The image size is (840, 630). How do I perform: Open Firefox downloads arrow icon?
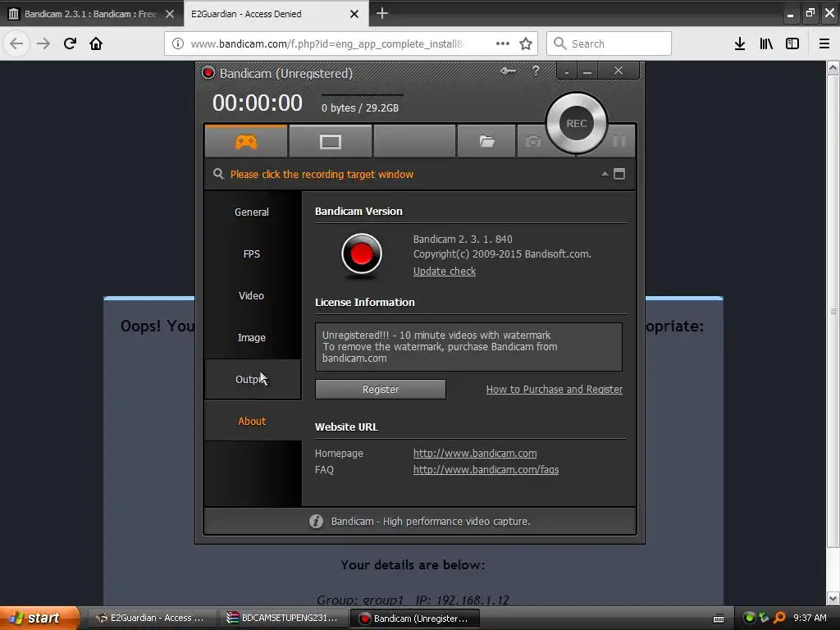[x=740, y=43]
